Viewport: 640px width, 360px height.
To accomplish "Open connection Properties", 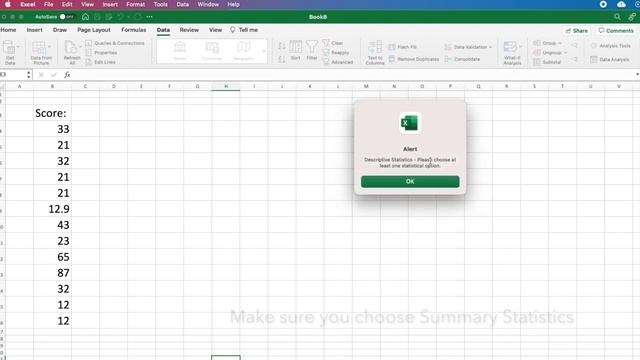I will (101, 53).
